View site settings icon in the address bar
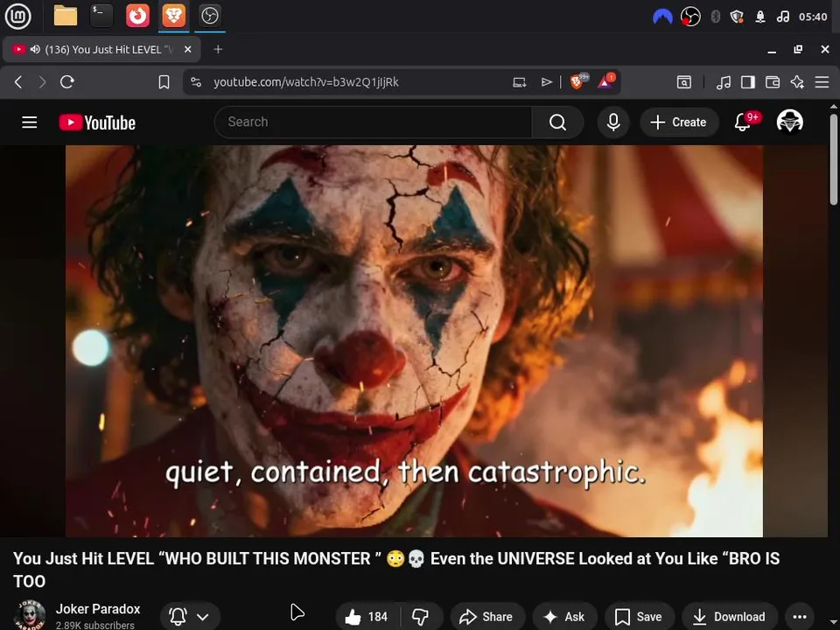The width and height of the screenshot is (840, 630). (x=196, y=82)
